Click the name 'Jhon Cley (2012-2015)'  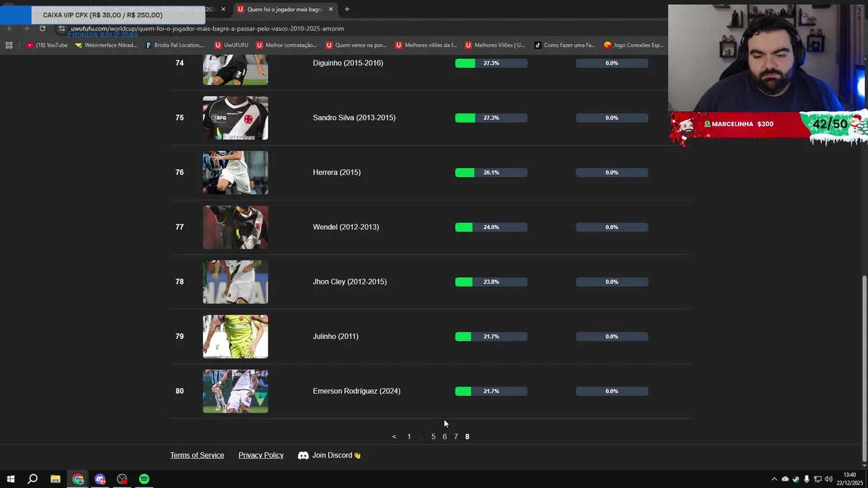coord(350,282)
